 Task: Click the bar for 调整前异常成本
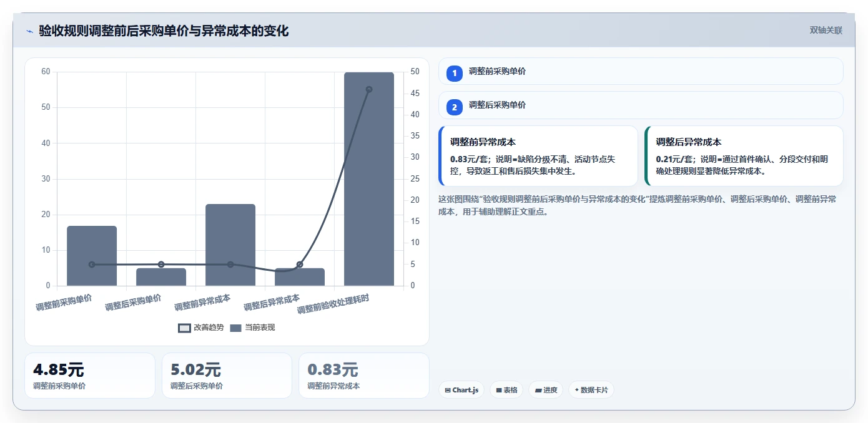click(230, 245)
